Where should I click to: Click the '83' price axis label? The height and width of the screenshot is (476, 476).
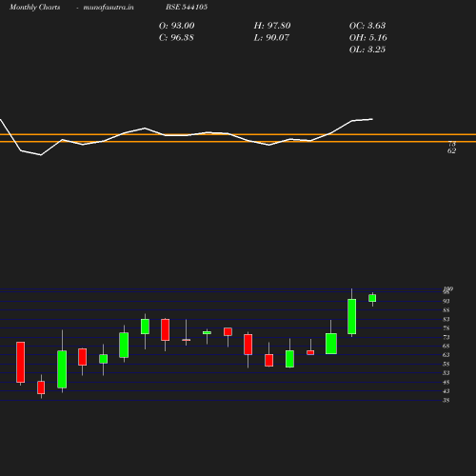pos(446,319)
